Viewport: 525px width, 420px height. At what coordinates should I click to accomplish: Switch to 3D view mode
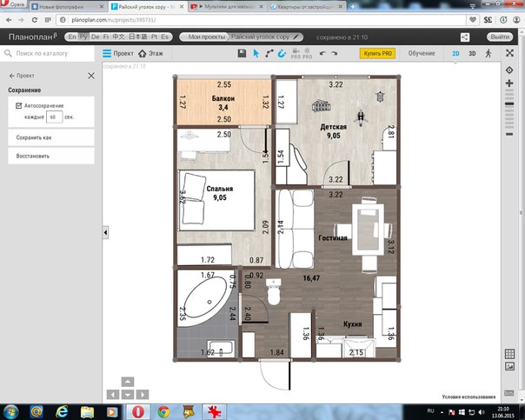pos(472,53)
